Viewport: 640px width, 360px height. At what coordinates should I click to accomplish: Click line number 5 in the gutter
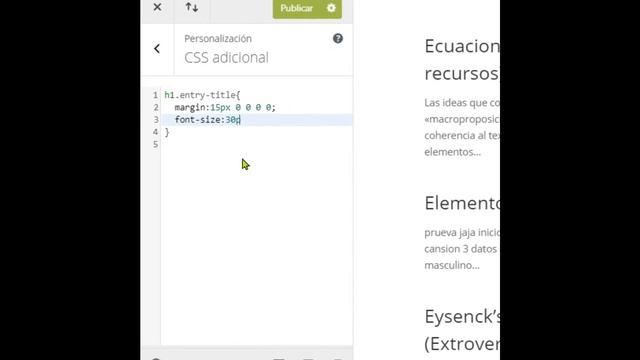tap(156, 144)
